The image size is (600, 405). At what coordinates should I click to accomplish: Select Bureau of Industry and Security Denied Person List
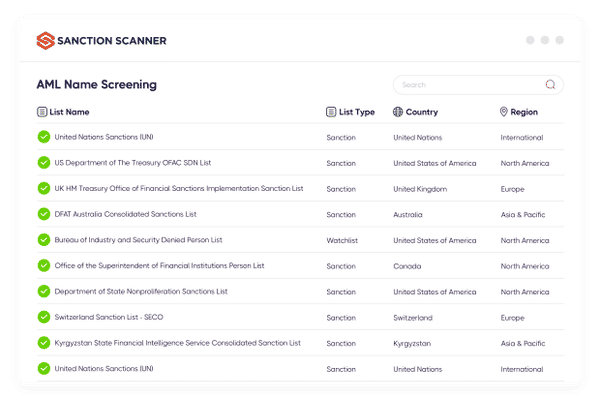click(138, 240)
